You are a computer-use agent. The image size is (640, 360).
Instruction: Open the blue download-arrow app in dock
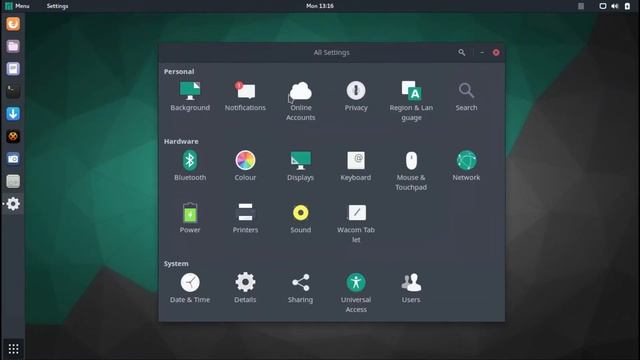(x=13, y=113)
